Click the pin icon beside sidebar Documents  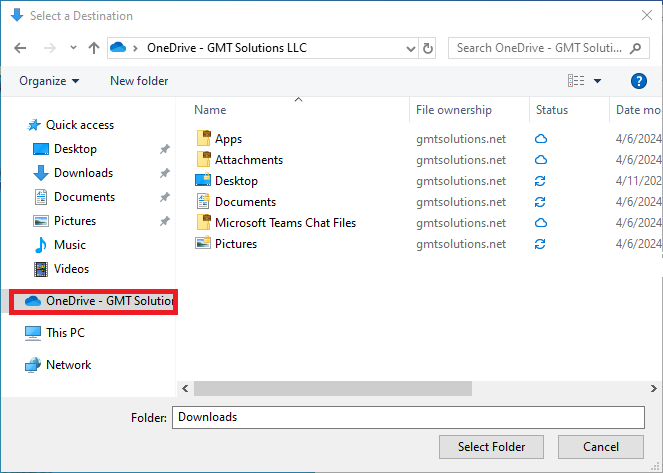pos(164,197)
